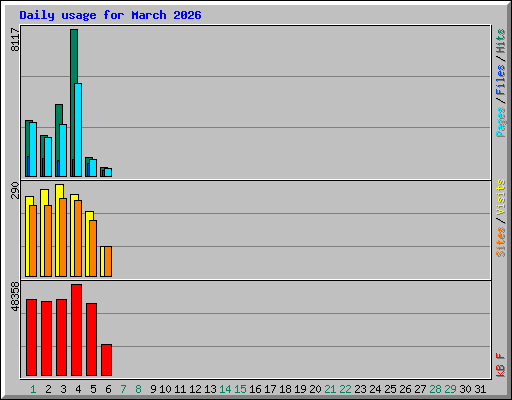
Task: Click the cyan files bar for day 1
Action: [33, 149]
